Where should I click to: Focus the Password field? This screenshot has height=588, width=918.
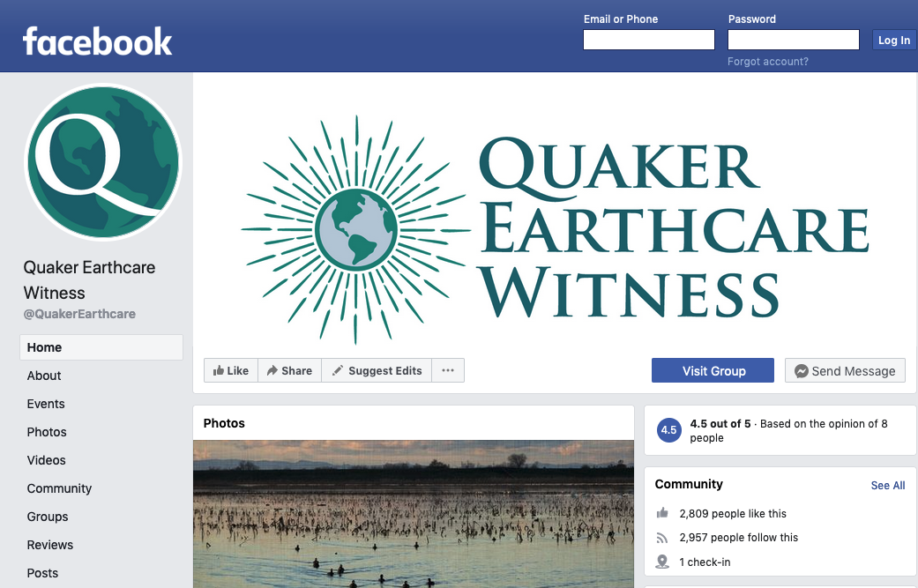(794, 40)
